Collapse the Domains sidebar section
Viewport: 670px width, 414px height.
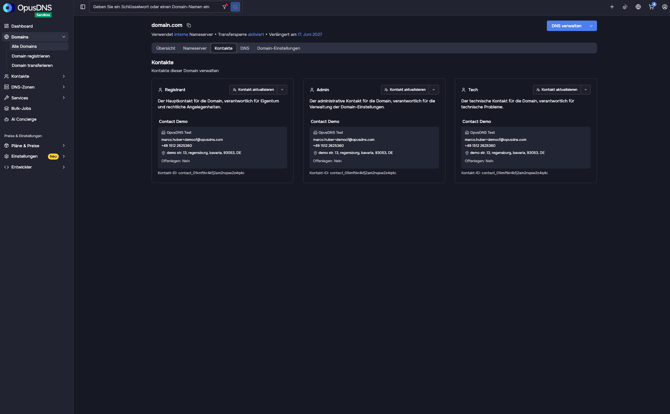tap(64, 37)
